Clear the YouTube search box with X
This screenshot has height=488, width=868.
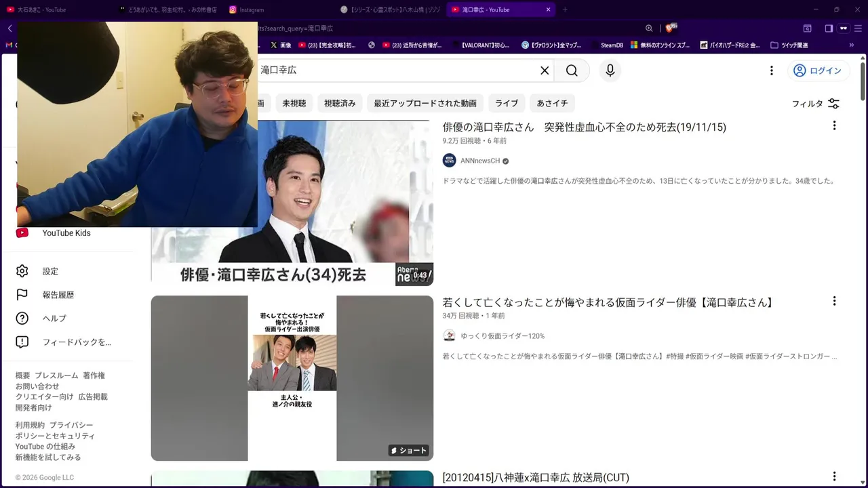[x=545, y=70]
